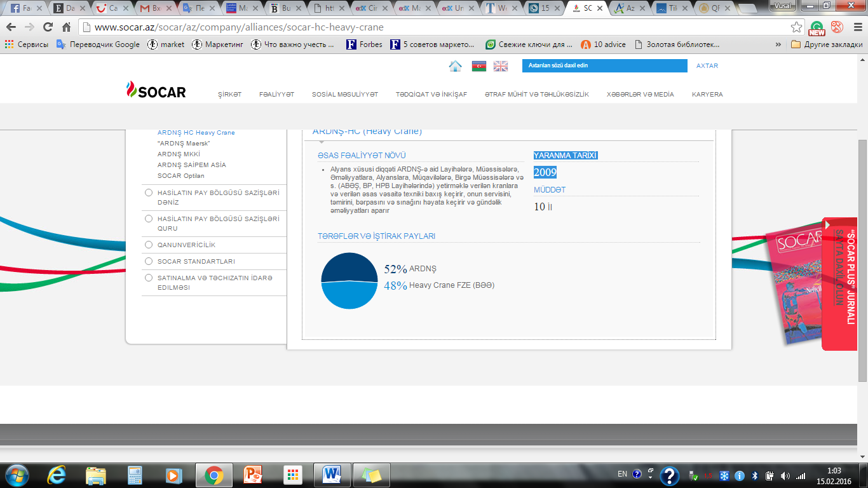Select ARDNŞ HC Heavy Crane sidebar link
This screenshot has height=488, width=868.
click(196, 133)
